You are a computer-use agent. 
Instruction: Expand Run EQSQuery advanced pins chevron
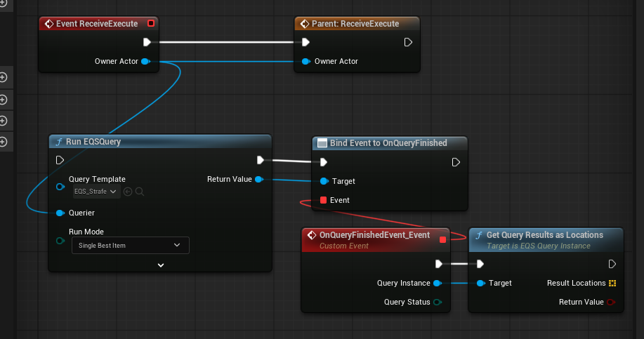tap(161, 265)
